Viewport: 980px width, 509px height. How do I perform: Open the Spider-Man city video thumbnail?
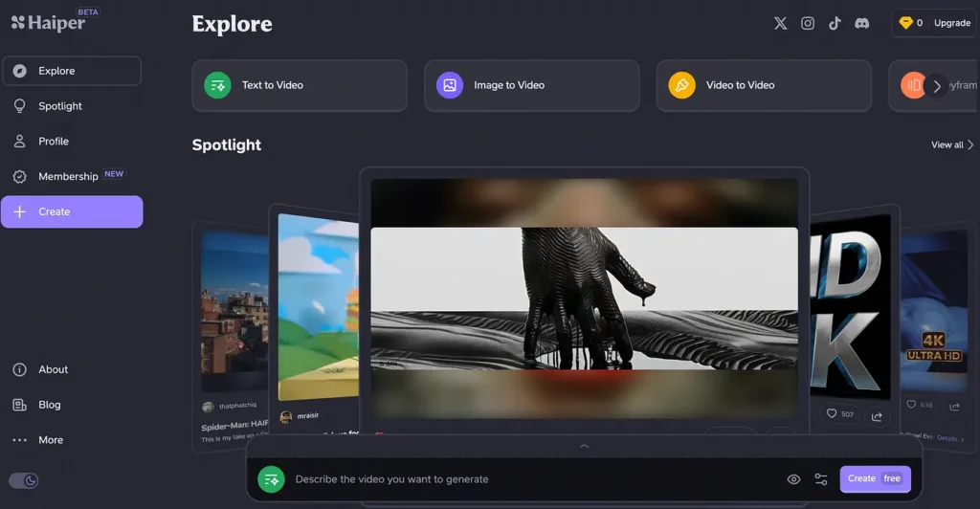click(x=234, y=311)
